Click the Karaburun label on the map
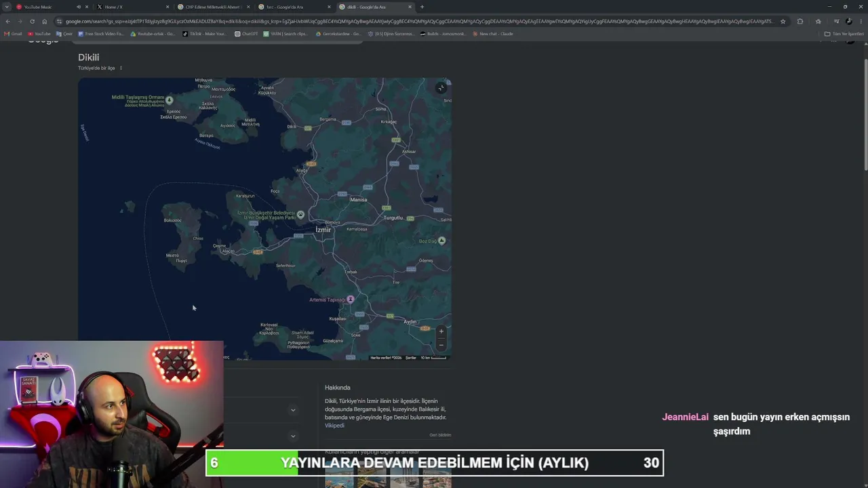This screenshot has height=488, width=868. (245, 196)
